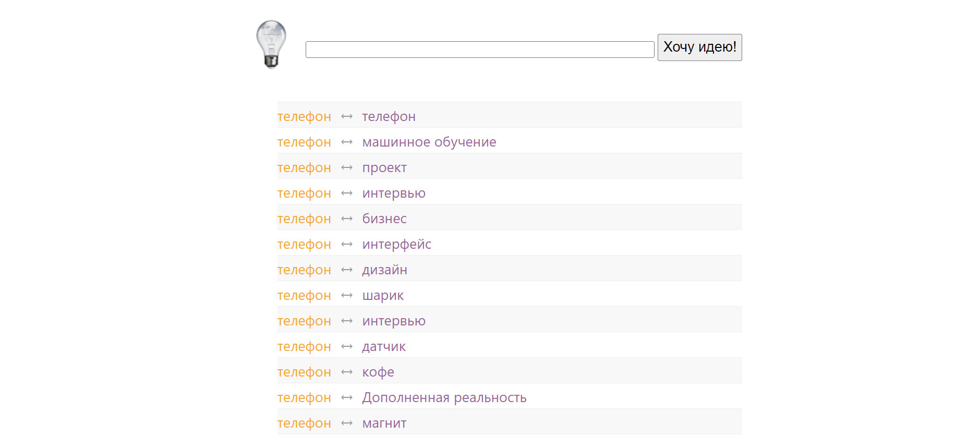Image resolution: width=980 pixels, height=448 pixels.
Task: Click the arrow icon beside "Дополненная реальность"
Action: [x=347, y=398]
